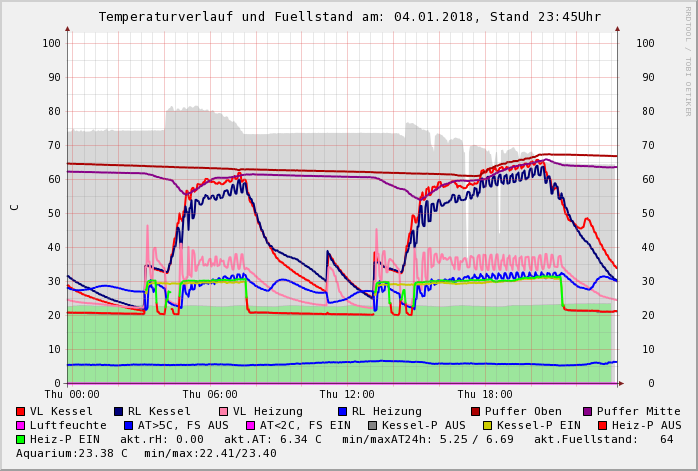Image resolution: width=698 pixels, height=471 pixels.
Task: Click the magenta Luftfeuchte legend swatch
Action: pyautogui.click(x=21, y=425)
